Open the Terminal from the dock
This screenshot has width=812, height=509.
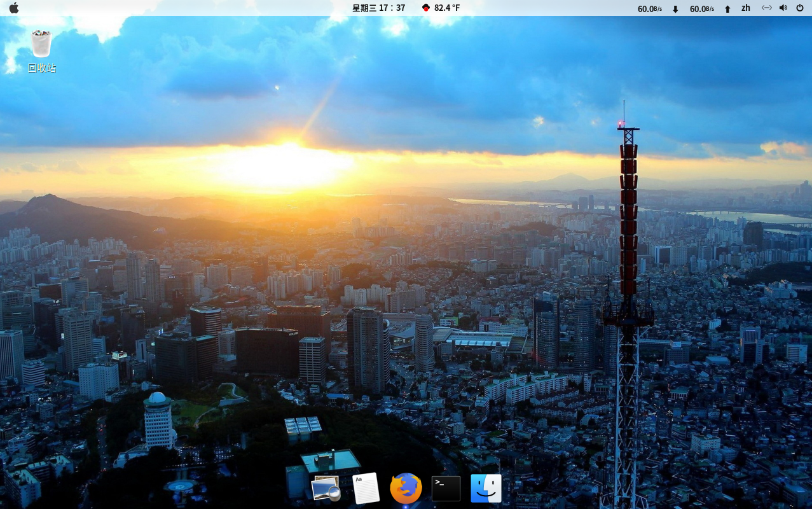point(446,488)
